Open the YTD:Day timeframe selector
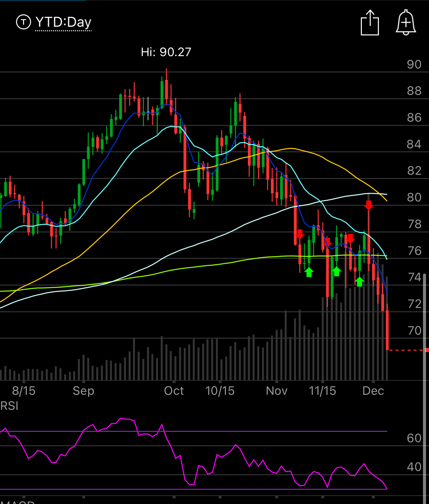This screenshot has width=429, height=504. pyautogui.click(x=63, y=22)
